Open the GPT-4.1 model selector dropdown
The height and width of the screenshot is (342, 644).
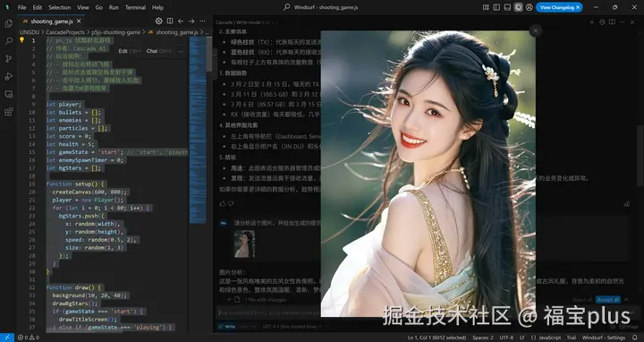coord(292,327)
